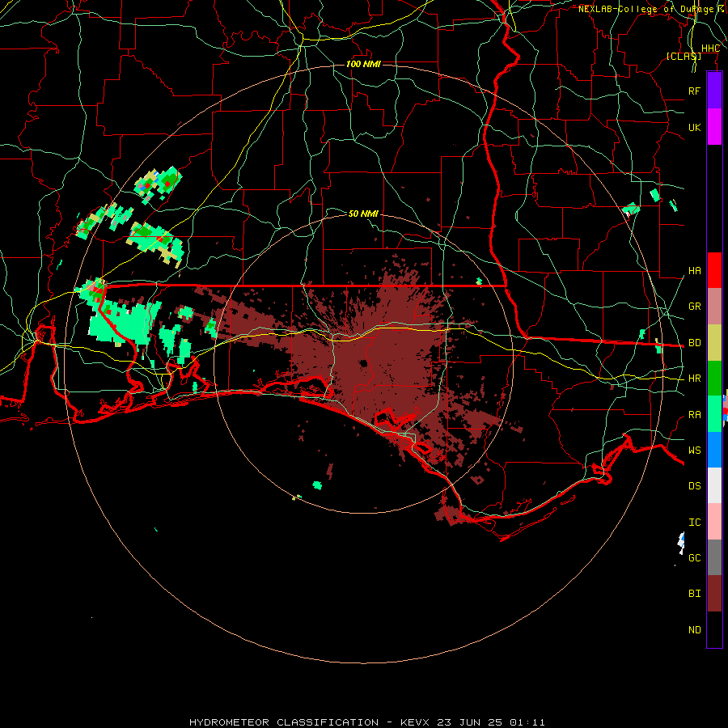The image size is (728, 728).
Task: Click the HA red legend swatch
Action: (714, 270)
